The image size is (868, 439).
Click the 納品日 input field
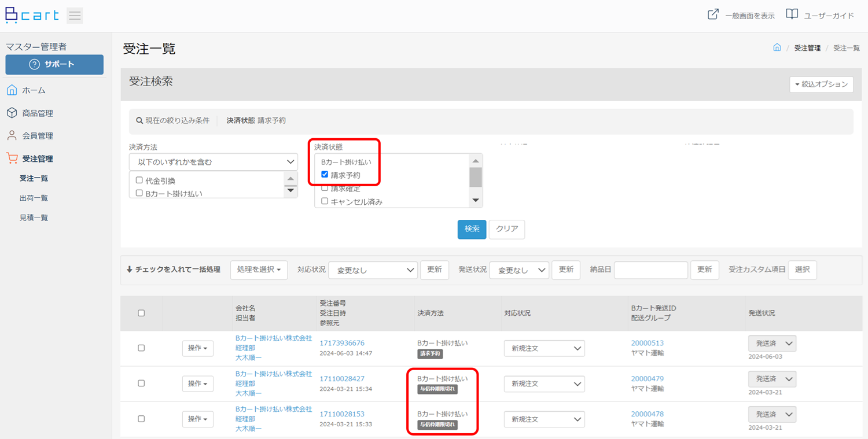pos(651,270)
